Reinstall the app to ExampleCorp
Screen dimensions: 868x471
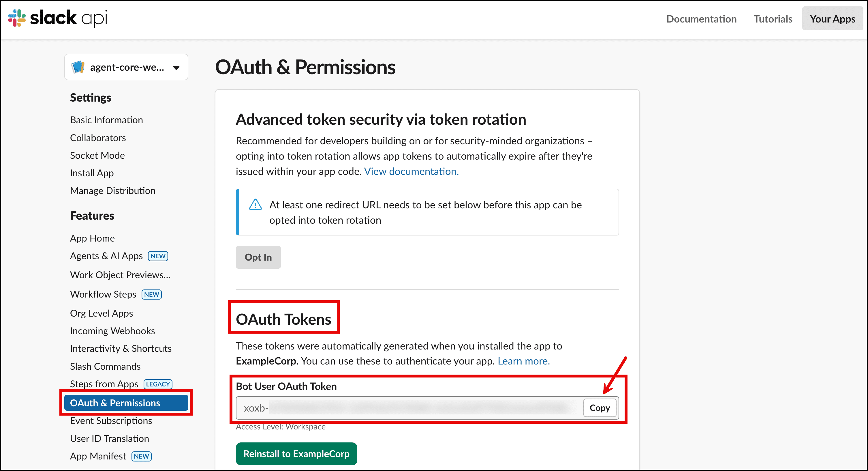(x=296, y=453)
